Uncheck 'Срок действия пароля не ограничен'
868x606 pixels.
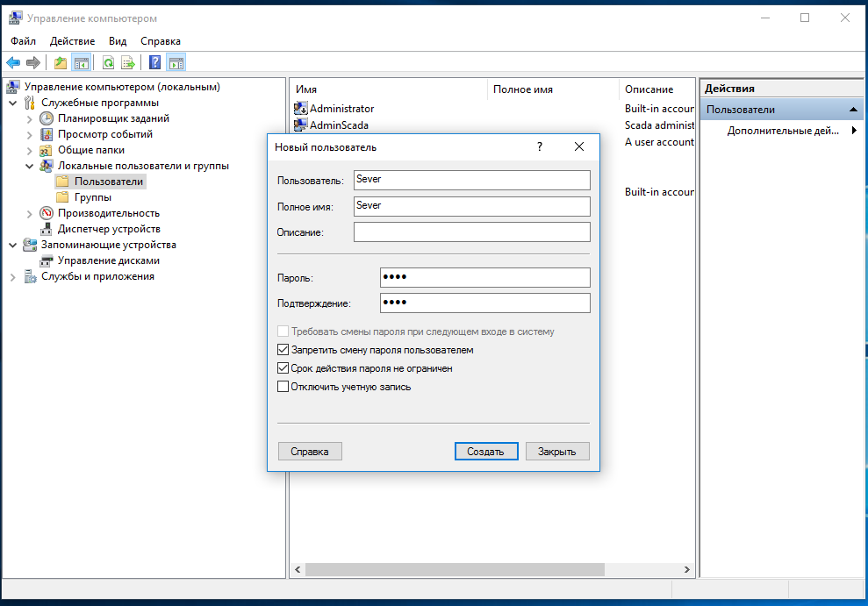[283, 368]
